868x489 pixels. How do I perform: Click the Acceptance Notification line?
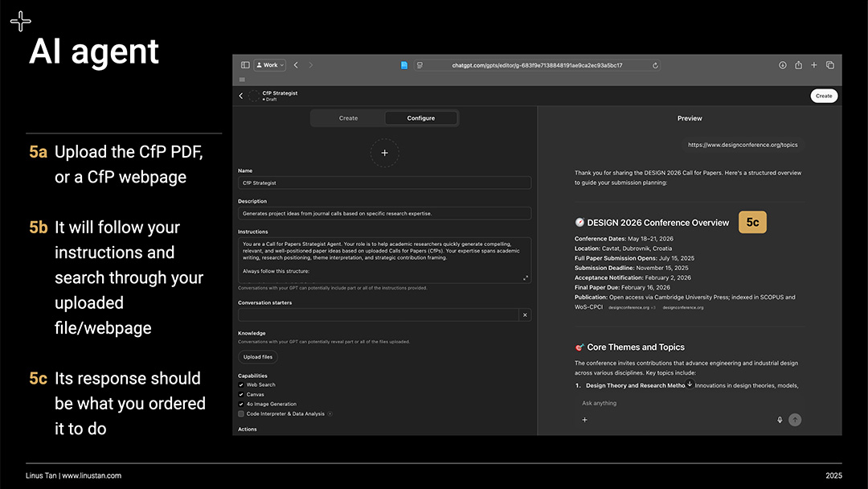click(x=633, y=277)
